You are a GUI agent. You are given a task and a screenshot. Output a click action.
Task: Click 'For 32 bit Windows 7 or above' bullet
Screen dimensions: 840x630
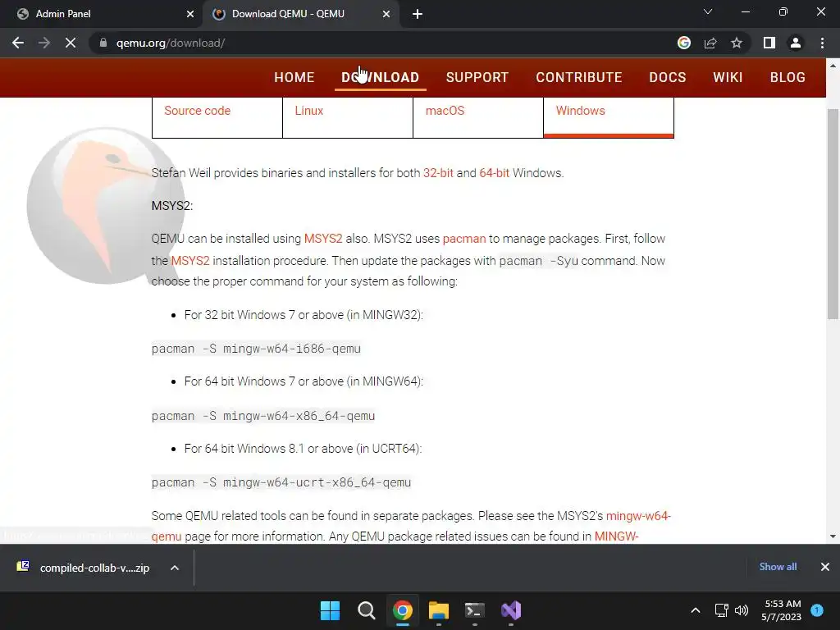304,315
